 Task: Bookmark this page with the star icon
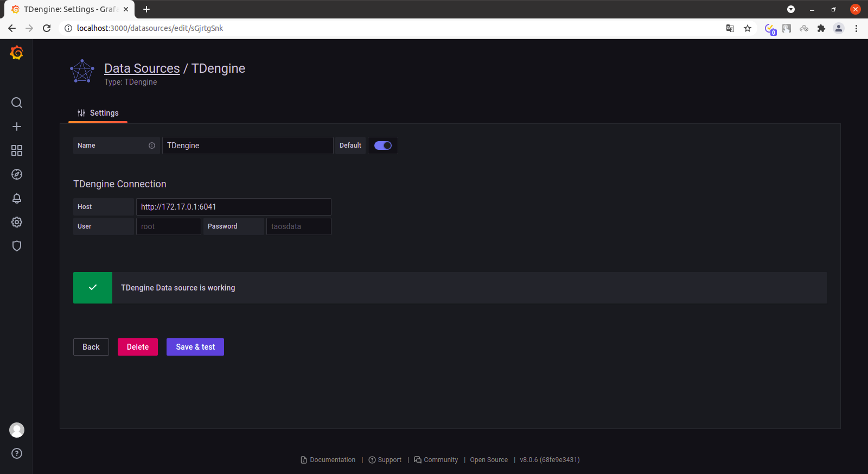pyautogui.click(x=748, y=28)
